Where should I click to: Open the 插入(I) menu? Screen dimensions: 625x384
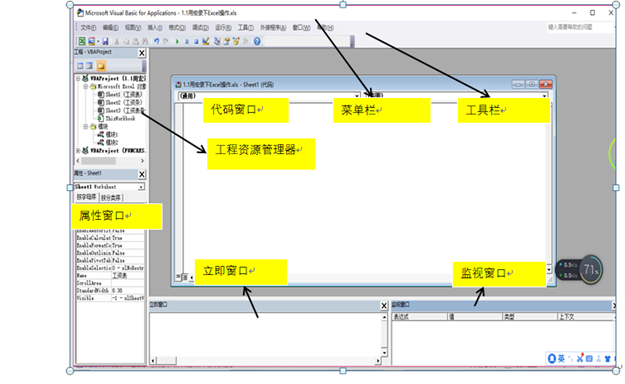pos(155,28)
